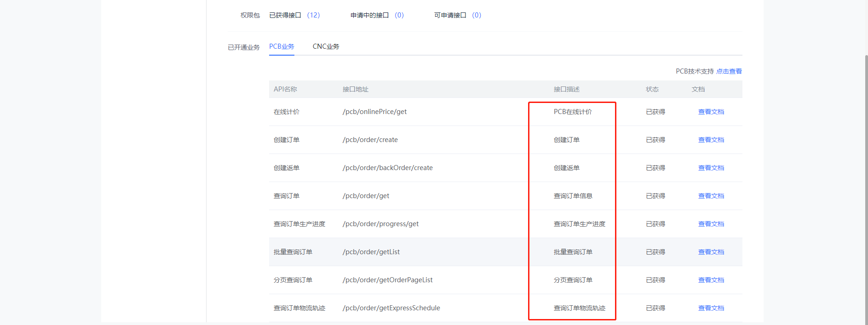Screen dimensions: 868x325
Task: Click the /pcb/order/getExpressSchedule address text
Action: (x=391, y=308)
